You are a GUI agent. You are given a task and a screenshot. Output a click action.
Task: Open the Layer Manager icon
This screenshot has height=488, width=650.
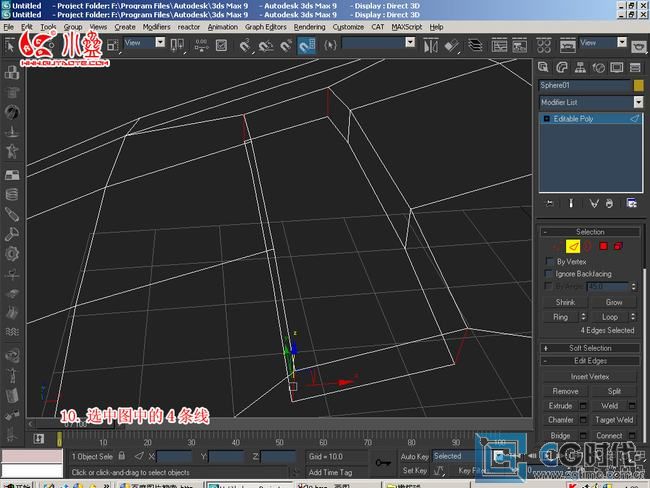click(x=475, y=45)
